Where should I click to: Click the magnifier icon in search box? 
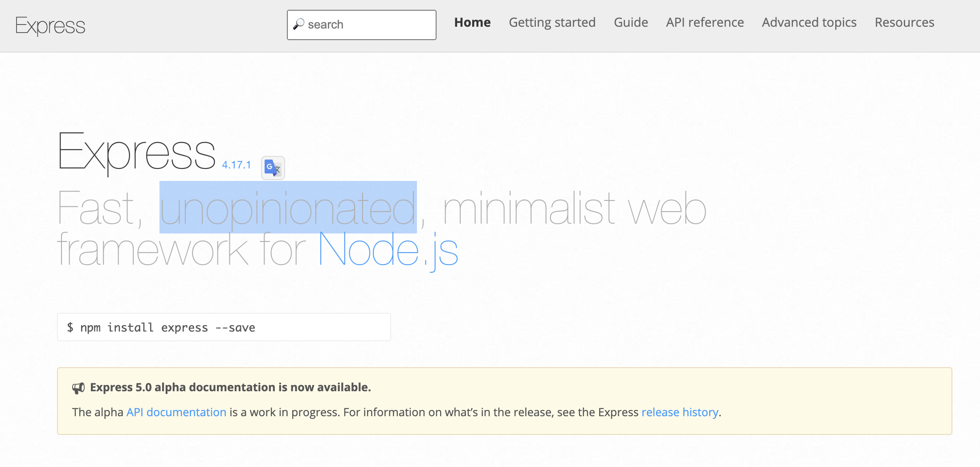pyautogui.click(x=298, y=24)
